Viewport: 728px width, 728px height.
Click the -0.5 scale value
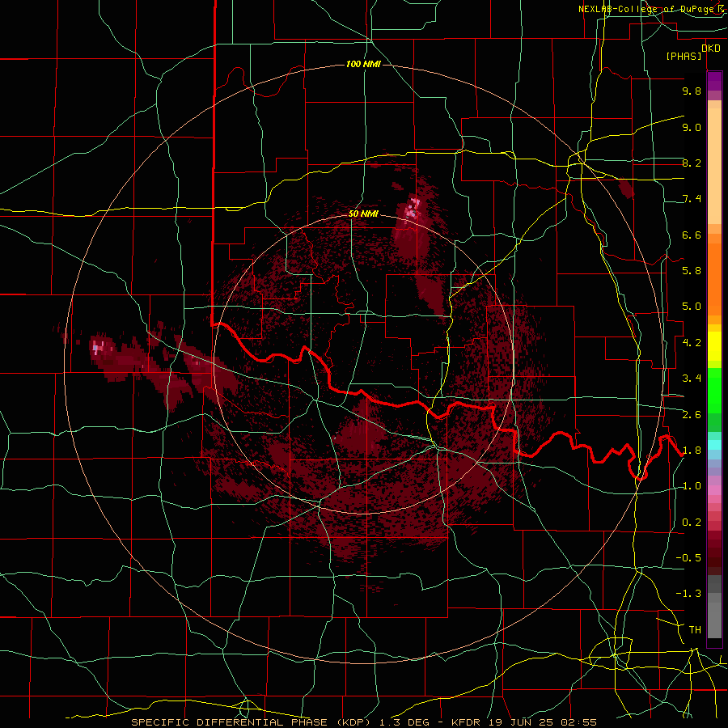(x=688, y=558)
